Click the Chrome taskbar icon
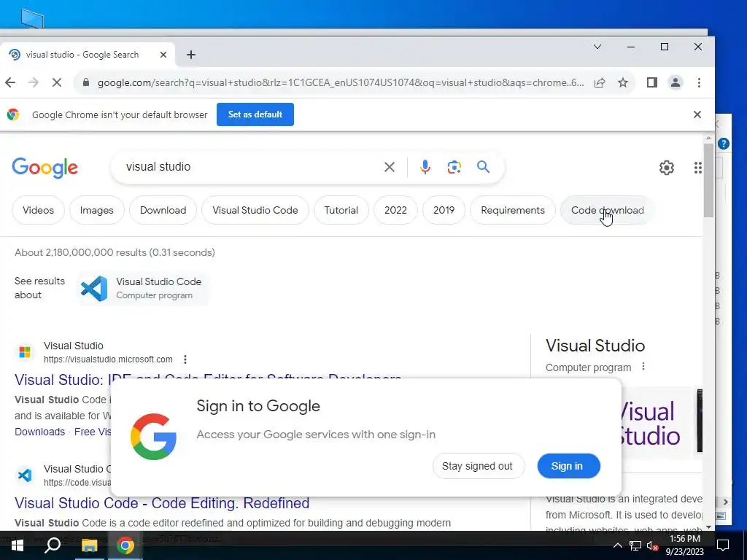This screenshot has height=560, width=747. click(x=125, y=545)
